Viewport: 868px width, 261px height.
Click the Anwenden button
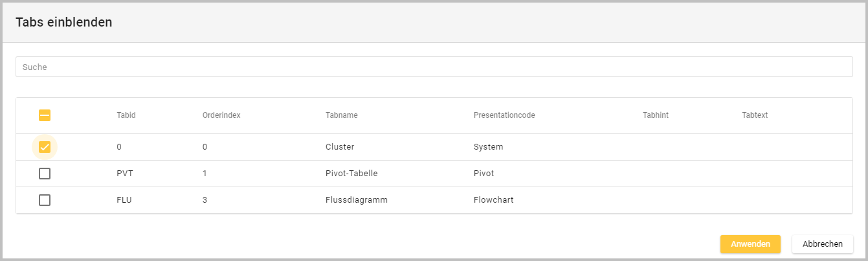pos(750,244)
